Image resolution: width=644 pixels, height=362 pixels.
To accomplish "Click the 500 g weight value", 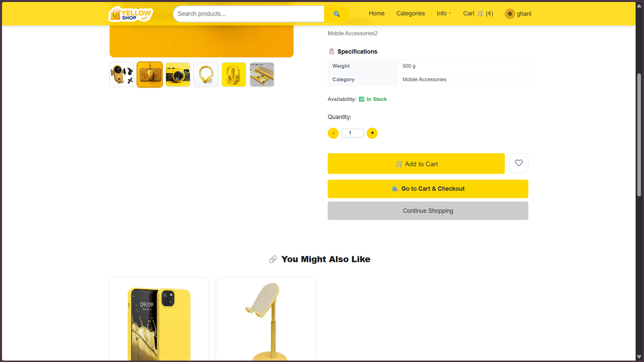I will [409, 66].
